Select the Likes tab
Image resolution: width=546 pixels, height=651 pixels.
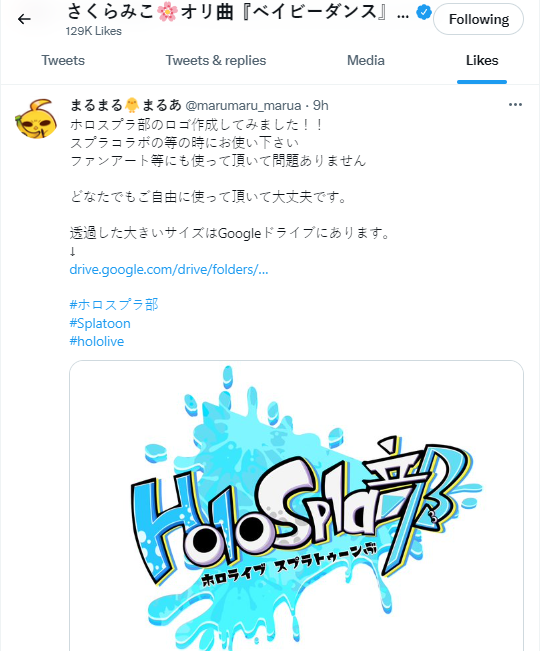click(482, 61)
